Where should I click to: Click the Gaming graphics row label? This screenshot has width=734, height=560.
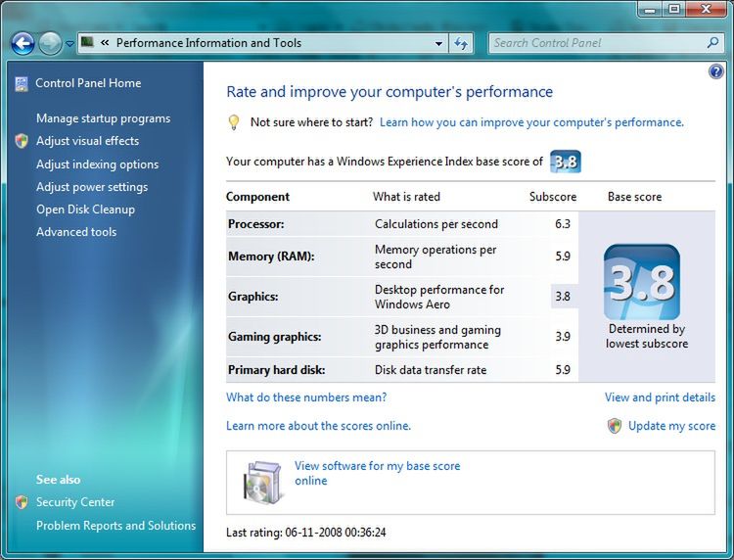[x=275, y=337]
